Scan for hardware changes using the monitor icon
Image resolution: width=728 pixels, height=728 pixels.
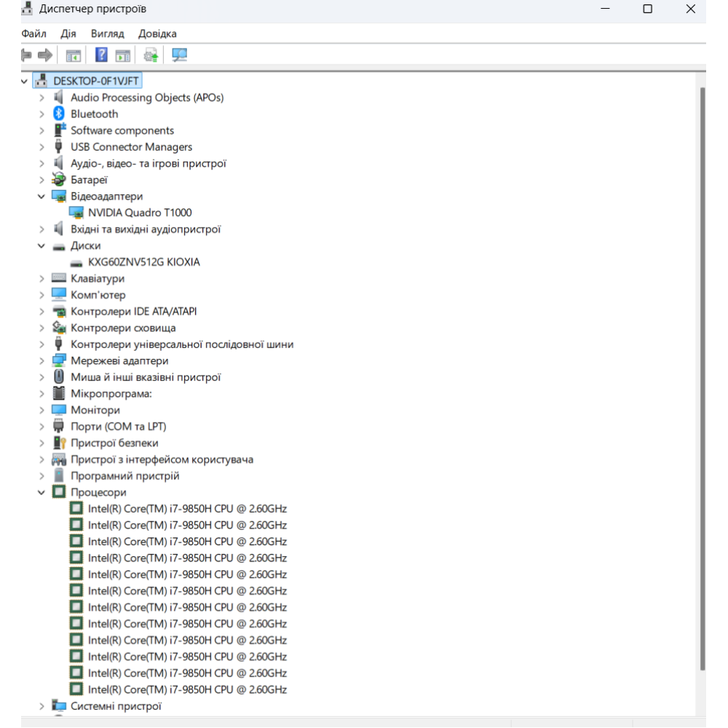click(x=179, y=55)
